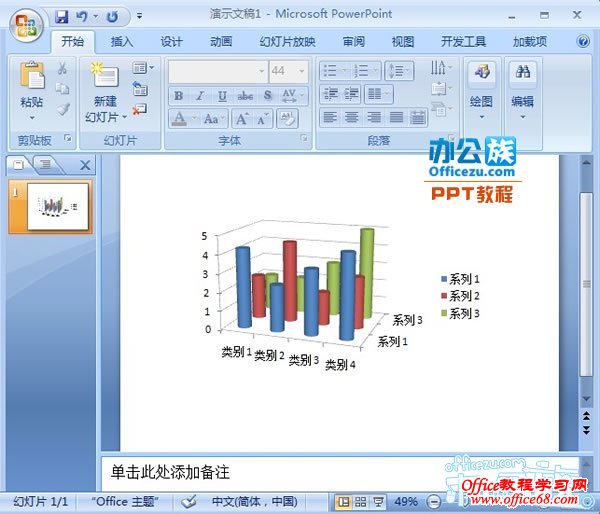Open the PowerPoint Help icon
Image resolution: width=600 pixels, height=514 pixels.
tap(583, 41)
